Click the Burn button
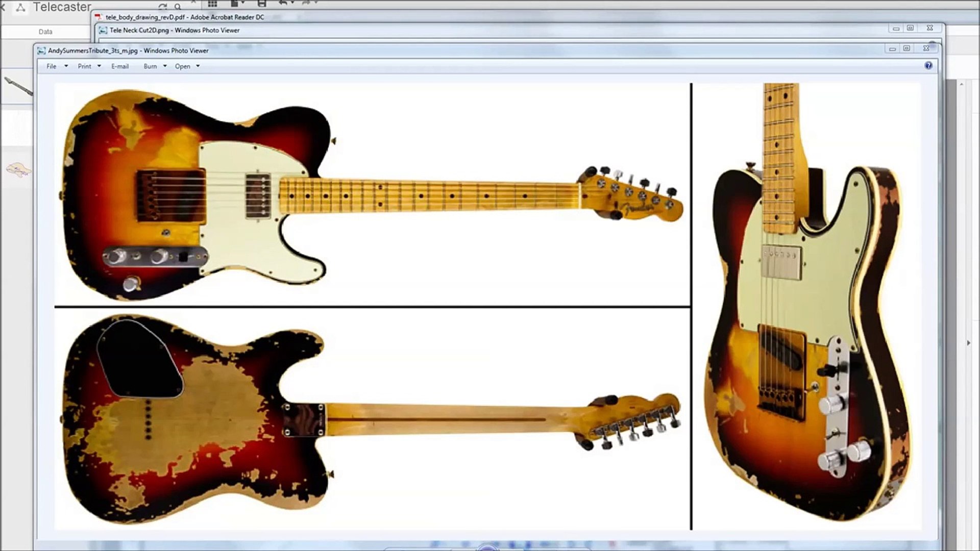The height and width of the screenshot is (551, 980). [x=150, y=66]
